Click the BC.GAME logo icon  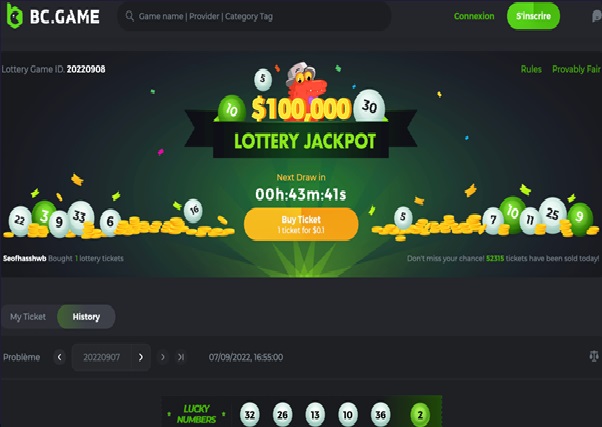coord(15,16)
